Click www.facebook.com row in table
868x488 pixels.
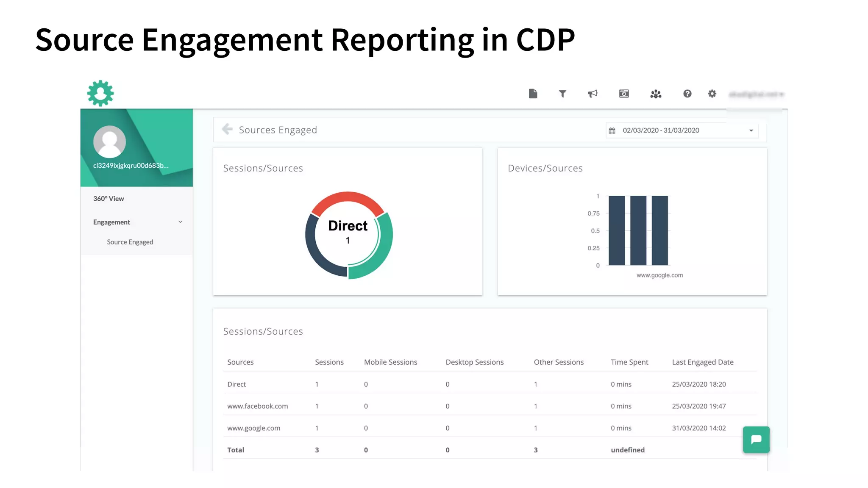[257, 406]
